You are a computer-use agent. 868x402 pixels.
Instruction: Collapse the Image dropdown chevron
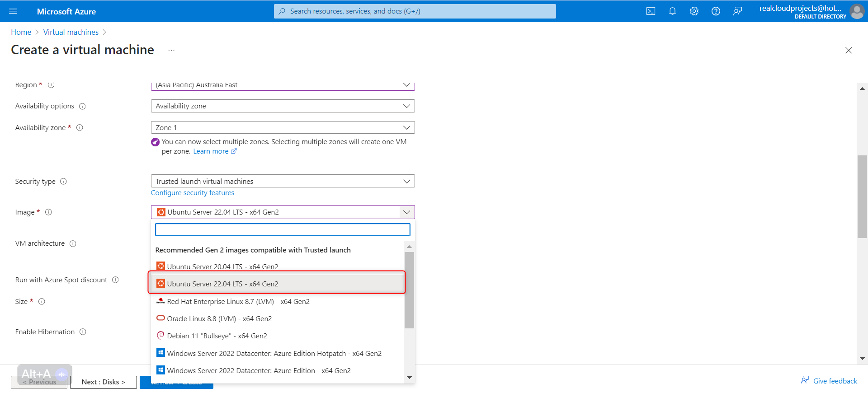pyautogui.click(x=407, y=212)
